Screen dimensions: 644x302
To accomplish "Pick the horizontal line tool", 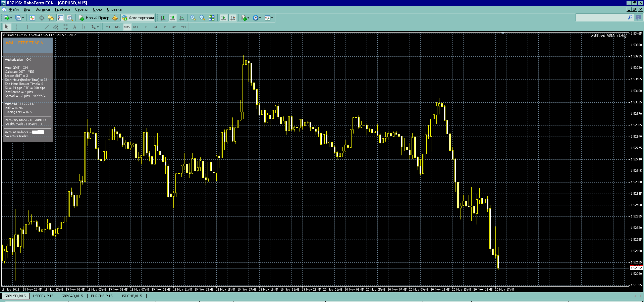I will [37, 27].
